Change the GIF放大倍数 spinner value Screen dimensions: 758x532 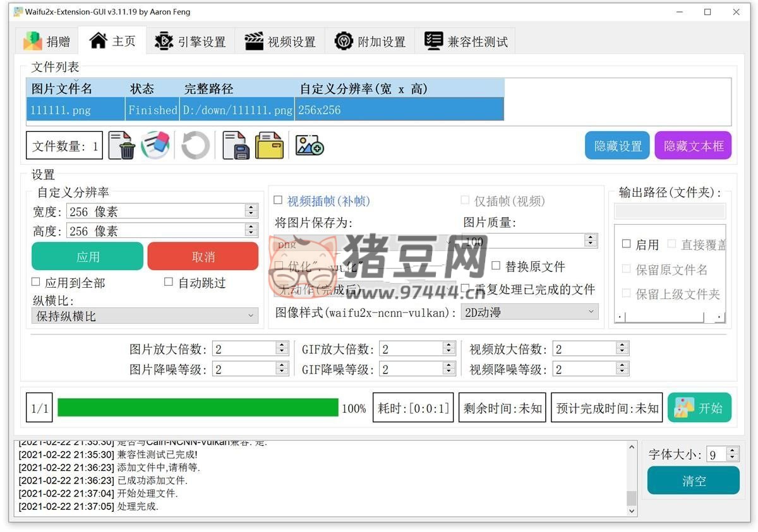click(418, 349)
